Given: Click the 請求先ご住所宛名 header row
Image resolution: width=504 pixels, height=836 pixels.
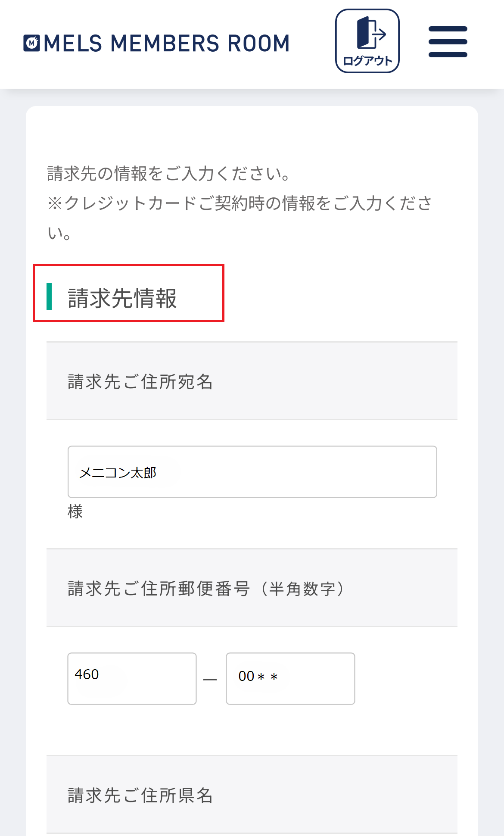Looking at the screenshot, I should [x=251, y=380].
